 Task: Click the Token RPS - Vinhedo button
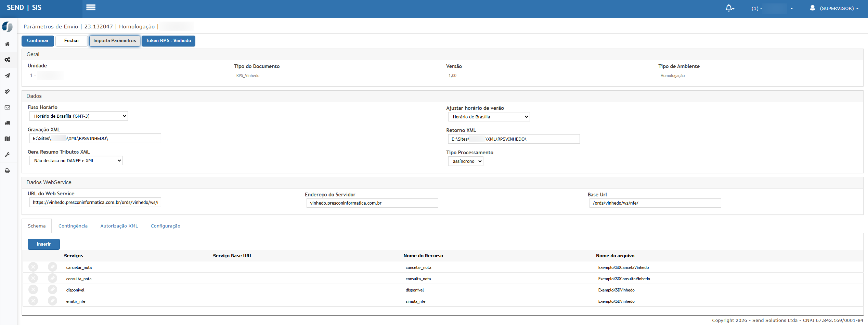tap(168, 41)
